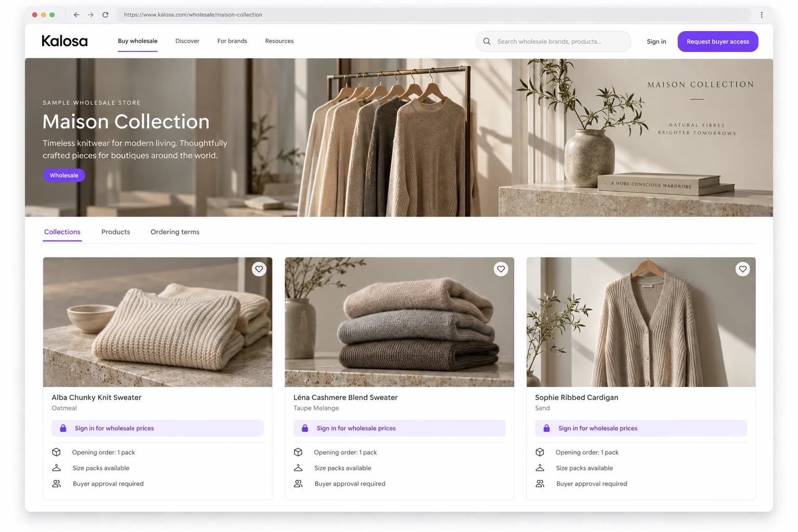Favorite the Sophie Ribbed Cardigan
The height and width of the screenshot is (532, 798).
click(743, 269)
